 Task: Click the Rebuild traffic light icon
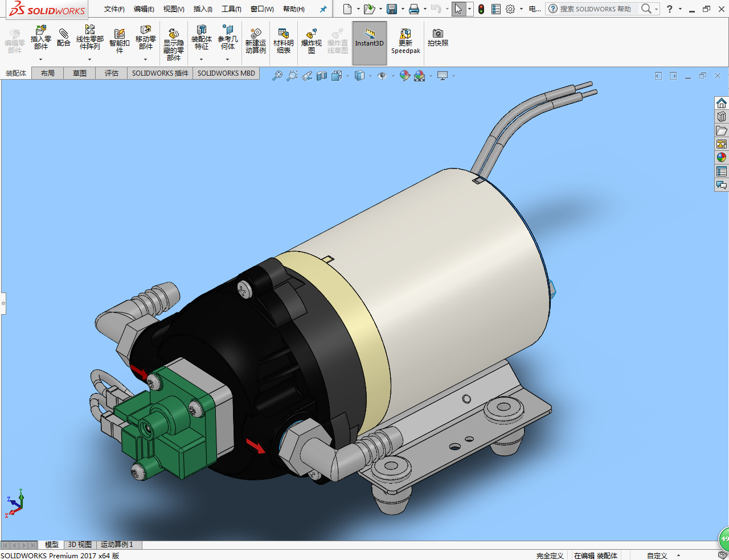[x=481, y=9]
